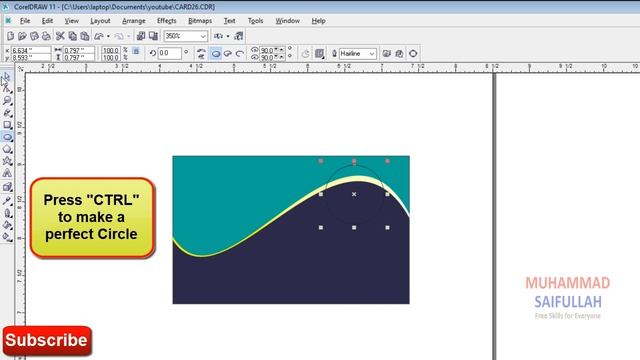640x360 pixels.
Task: Toggle the nonproportional scaling lock
Action: 136,51
